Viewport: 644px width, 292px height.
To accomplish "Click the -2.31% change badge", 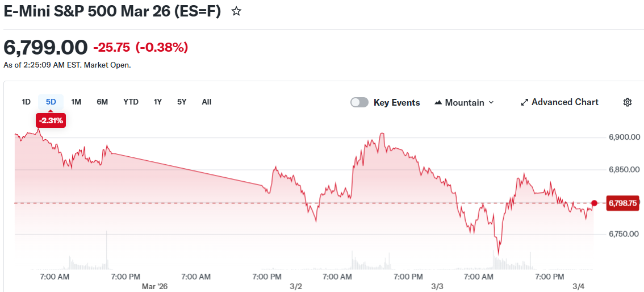I will (x=51, y=120).
